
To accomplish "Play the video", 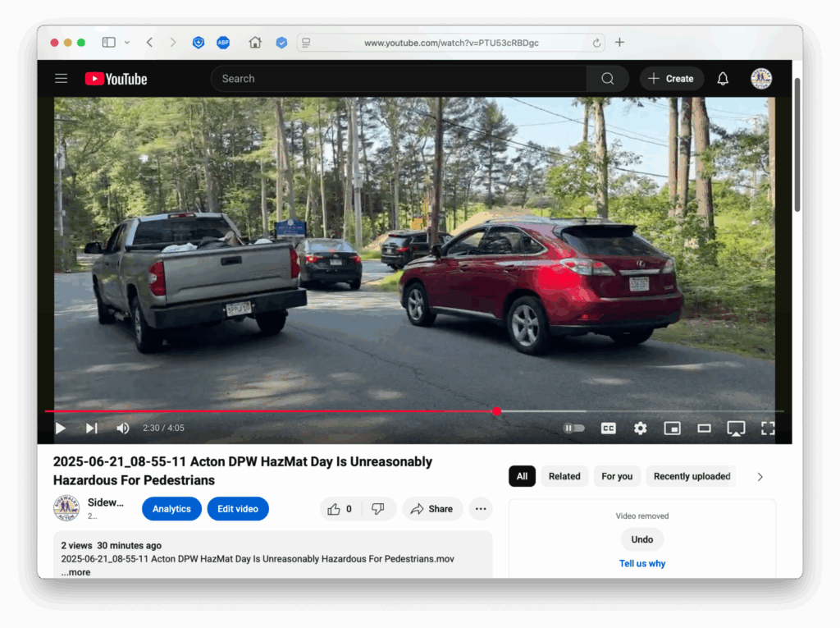I will tap(60, 429).
